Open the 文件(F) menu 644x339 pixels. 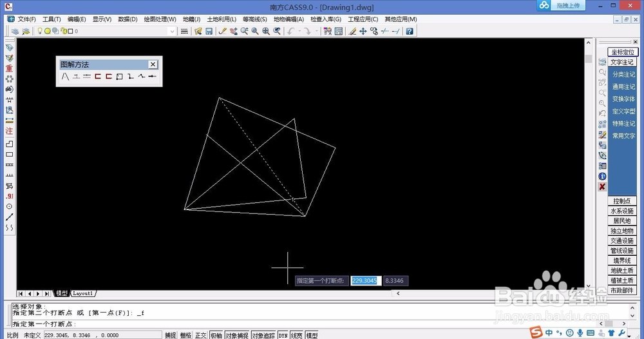coord(26,19)
